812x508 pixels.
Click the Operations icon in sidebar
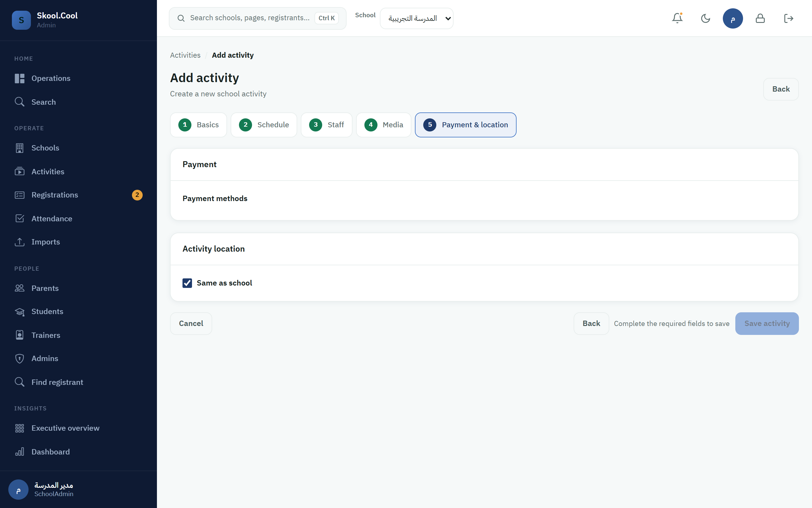(x=20, y=78)
